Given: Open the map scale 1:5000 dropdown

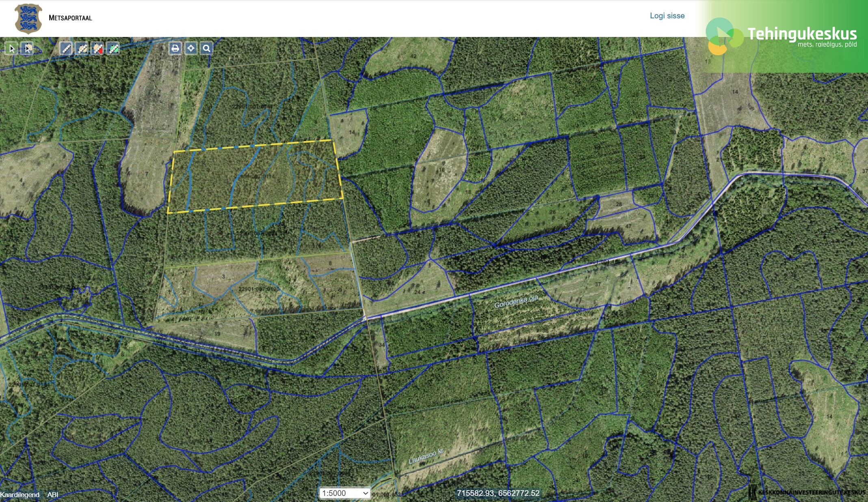Looking at the screenshot, I should 344,493.
